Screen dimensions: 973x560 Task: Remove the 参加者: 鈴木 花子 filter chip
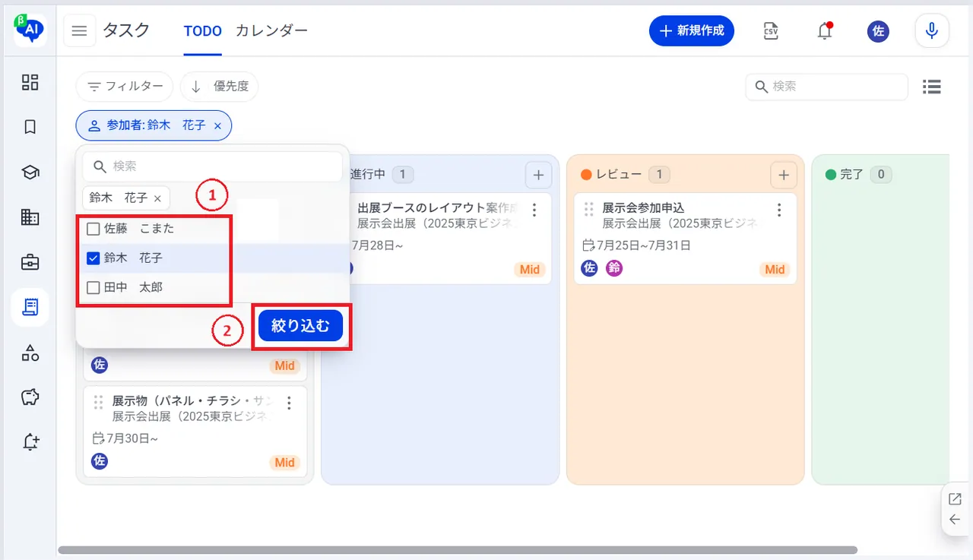pyautogui.click(x=217, y=126)
